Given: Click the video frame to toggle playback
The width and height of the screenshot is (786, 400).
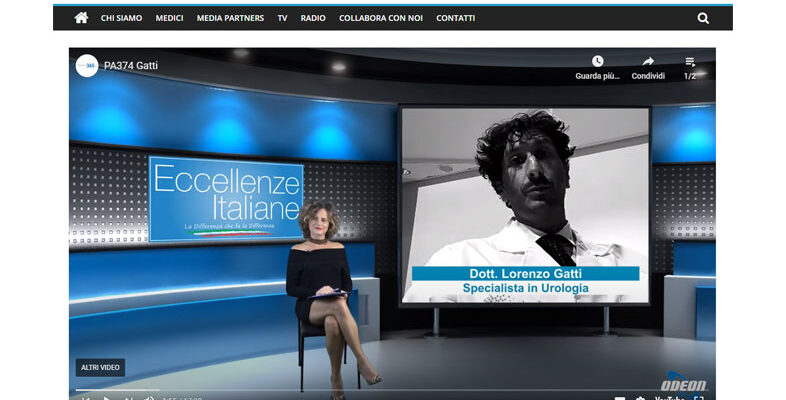Looking at the screenshot, I should coord(392,224).
